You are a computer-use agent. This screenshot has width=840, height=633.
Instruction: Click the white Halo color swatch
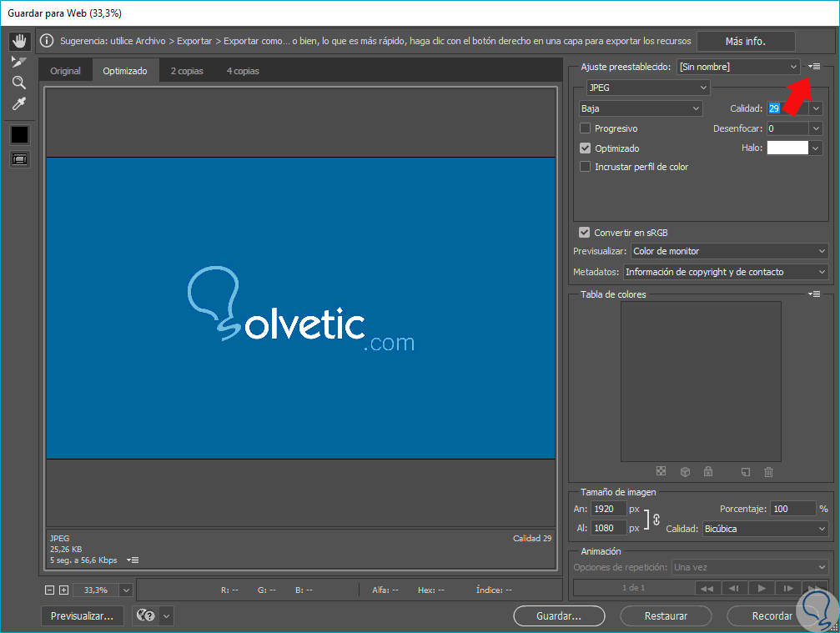(x=787, y=148)
